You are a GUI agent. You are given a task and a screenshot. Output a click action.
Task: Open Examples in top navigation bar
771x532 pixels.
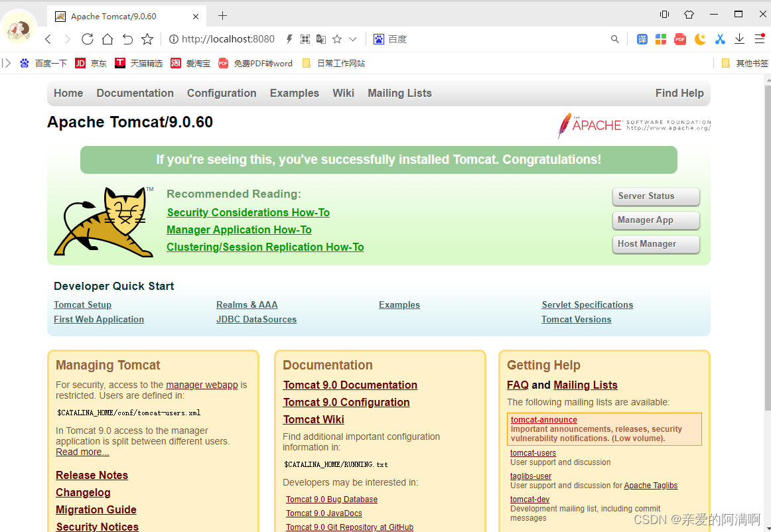[295, 94]
